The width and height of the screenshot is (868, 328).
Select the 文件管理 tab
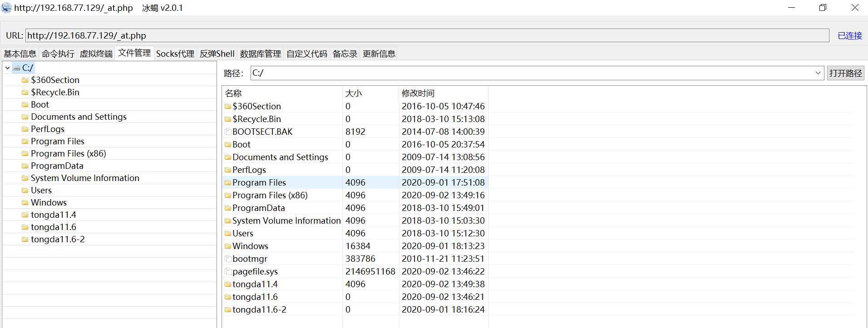tap(134, 53)
